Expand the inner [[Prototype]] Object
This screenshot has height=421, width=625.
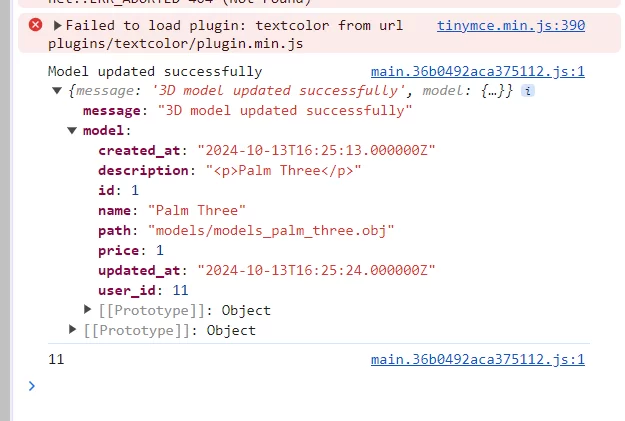(87, 310)
